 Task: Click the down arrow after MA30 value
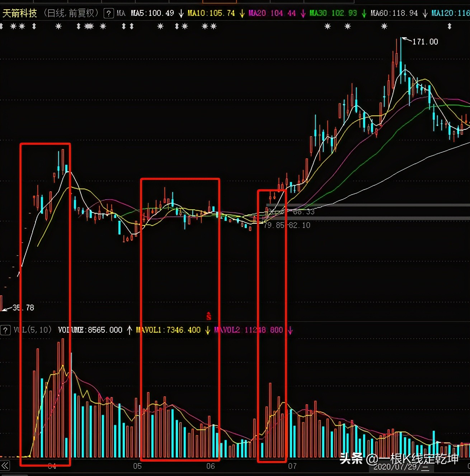(x=364, y=14)
